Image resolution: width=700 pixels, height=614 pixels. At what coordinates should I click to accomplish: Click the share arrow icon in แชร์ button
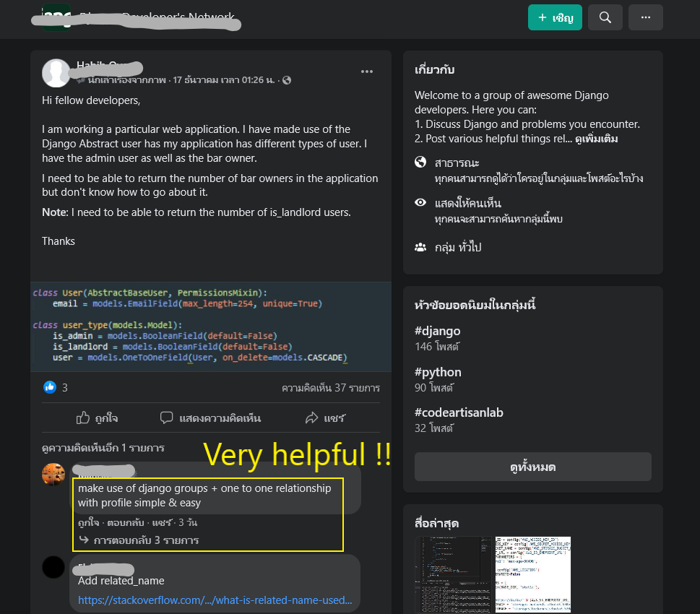[x=311, y=418]
